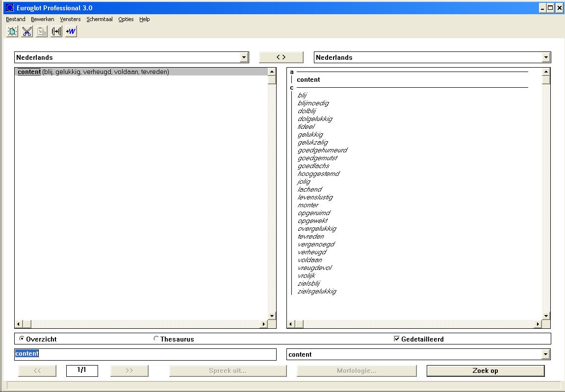Viewport: 565px width, 392px height.
Task: Click the scissors Cut icon
Action: click(27, 31)
